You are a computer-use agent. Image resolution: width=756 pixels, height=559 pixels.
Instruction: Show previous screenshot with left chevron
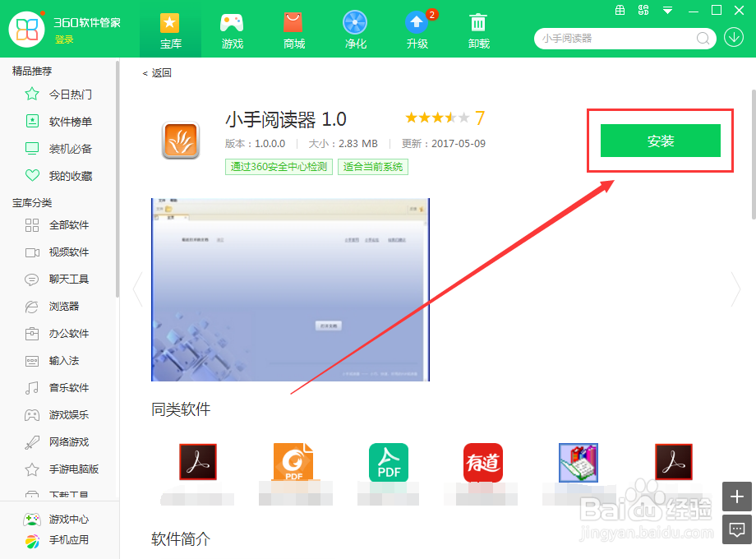click(138, 289)
